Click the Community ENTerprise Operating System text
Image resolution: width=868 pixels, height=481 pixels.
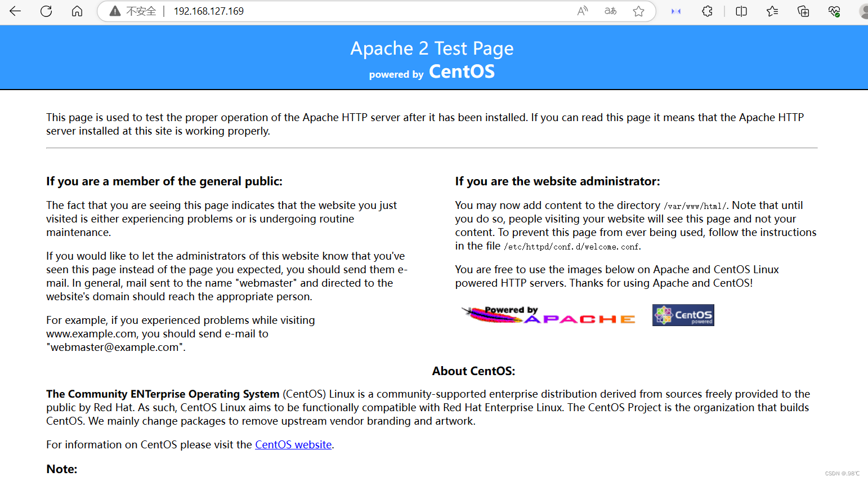pyautogui.click(x=163, y=394)
